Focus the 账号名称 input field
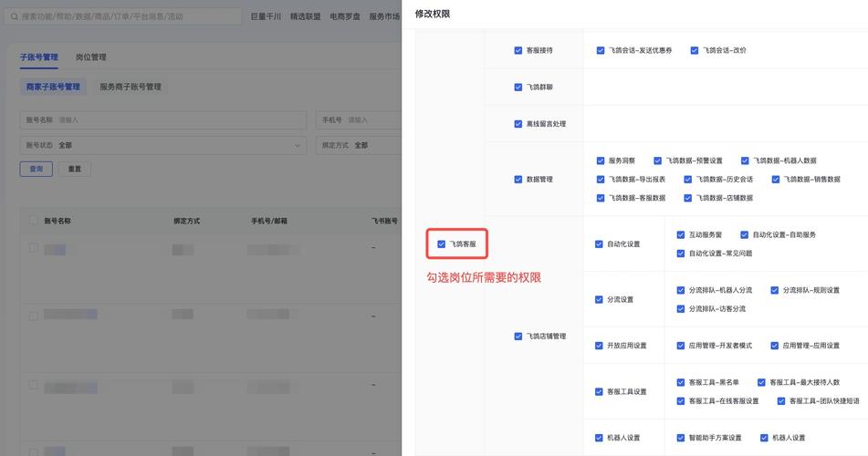The width and height of the screenshot is (868, 456). click(163, 120)
